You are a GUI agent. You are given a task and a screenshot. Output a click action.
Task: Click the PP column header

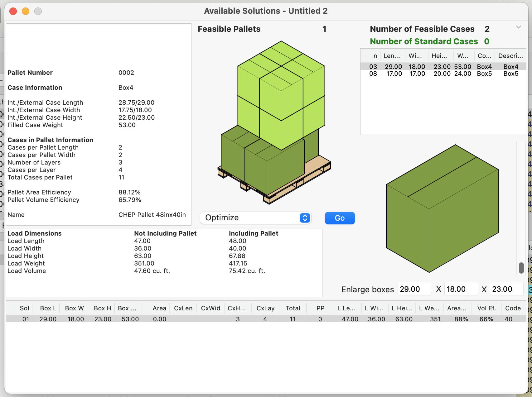[320, 308]
